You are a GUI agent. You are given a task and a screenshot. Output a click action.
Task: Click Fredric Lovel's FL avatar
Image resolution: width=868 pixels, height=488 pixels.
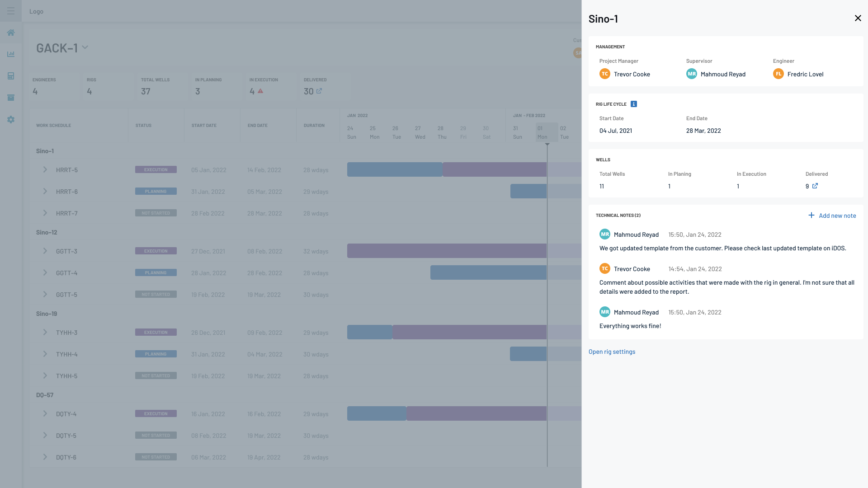click(x=778, y=74)
